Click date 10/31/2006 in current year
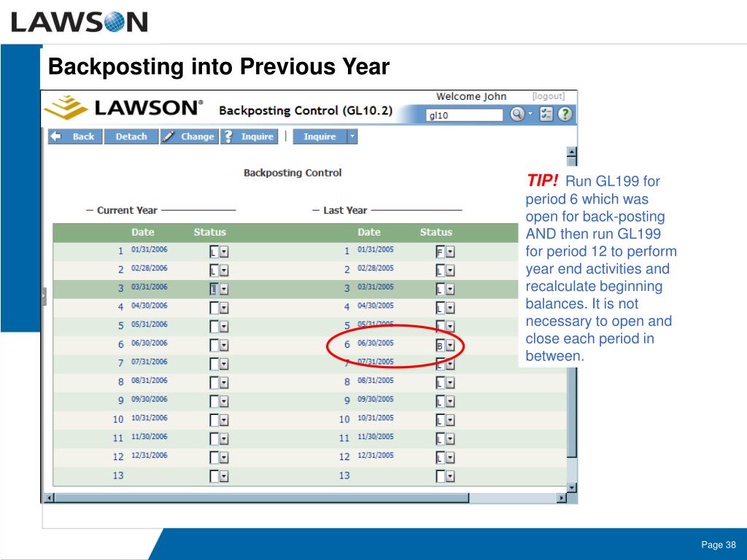This screenshot has height=560, width=747. [149, 418]
